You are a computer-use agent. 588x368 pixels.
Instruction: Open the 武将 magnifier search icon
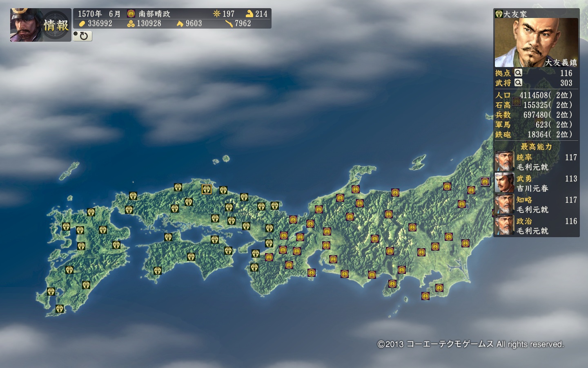coord(518,83)
